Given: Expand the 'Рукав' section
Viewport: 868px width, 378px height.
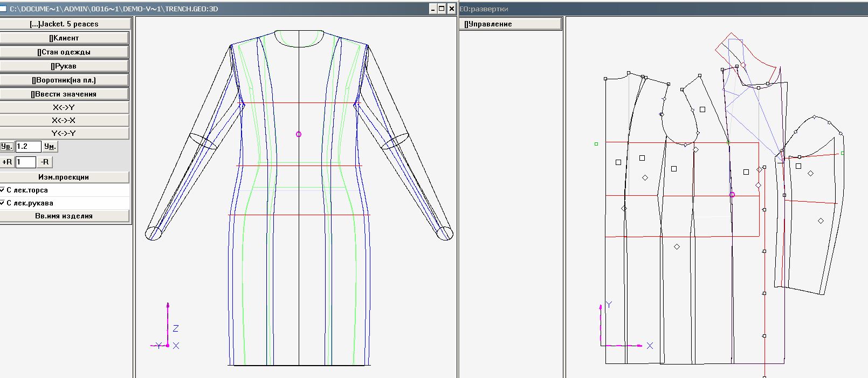Looking at the screenshot, I should click(x=64, y=66).
